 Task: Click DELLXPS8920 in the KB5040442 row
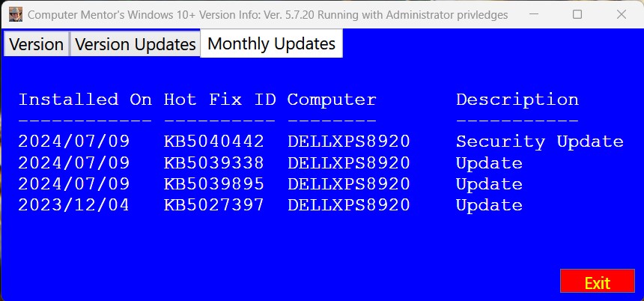point(348,142)
